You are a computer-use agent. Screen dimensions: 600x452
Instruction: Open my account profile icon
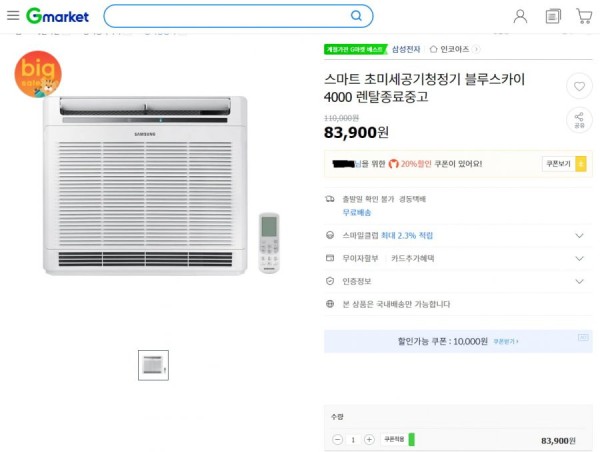(x=520, y=16)
